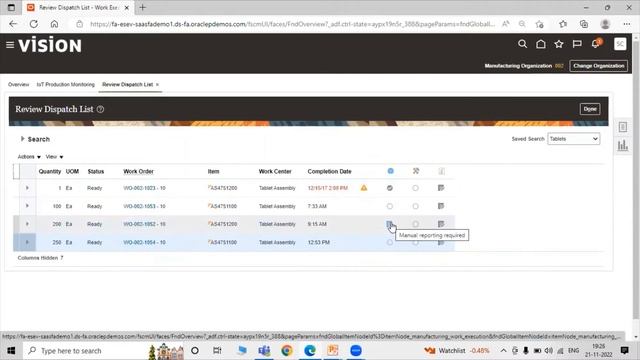
Task: Select the second radio button in the WO-002-1053 row
Action: click(416, 206)
